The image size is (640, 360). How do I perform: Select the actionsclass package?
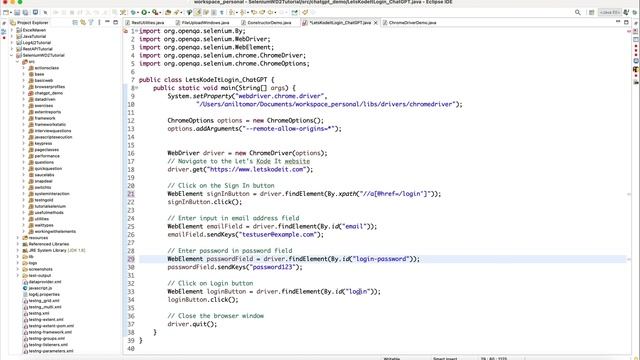tap(47, 68)
